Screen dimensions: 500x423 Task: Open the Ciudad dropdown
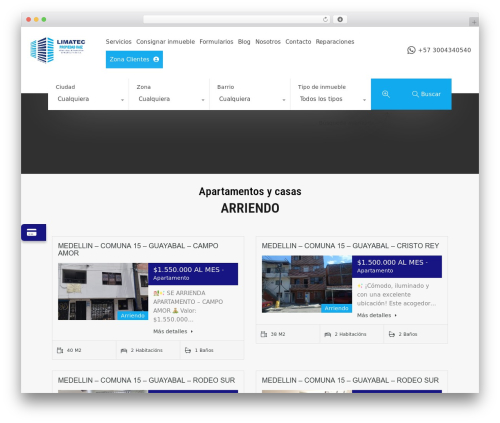(x=89, y=99)
